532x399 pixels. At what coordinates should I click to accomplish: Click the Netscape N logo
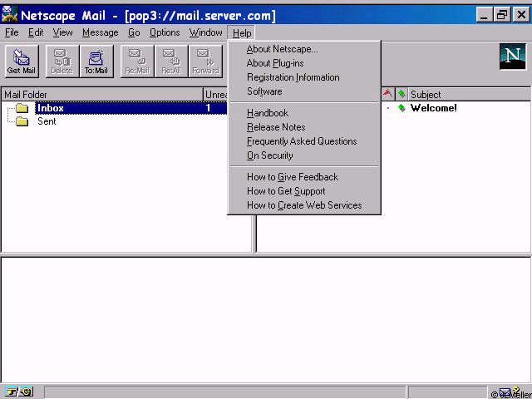tap(513, 57)
